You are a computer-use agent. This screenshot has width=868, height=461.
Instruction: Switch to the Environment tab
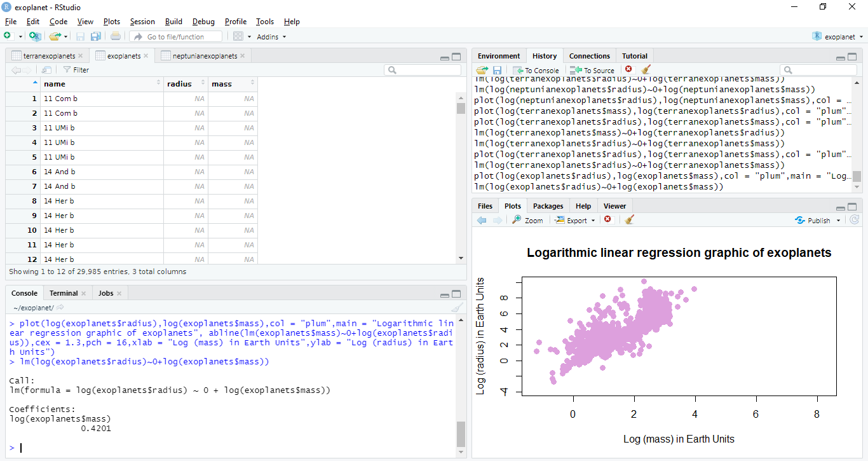499,56
